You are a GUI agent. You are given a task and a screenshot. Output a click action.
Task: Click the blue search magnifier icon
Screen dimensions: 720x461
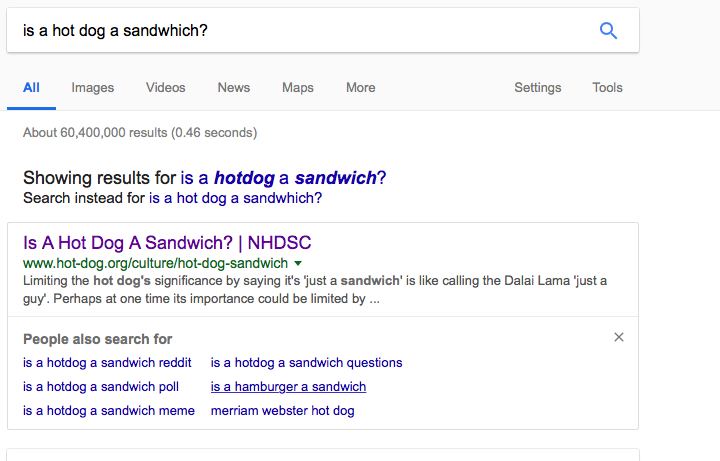608,30
